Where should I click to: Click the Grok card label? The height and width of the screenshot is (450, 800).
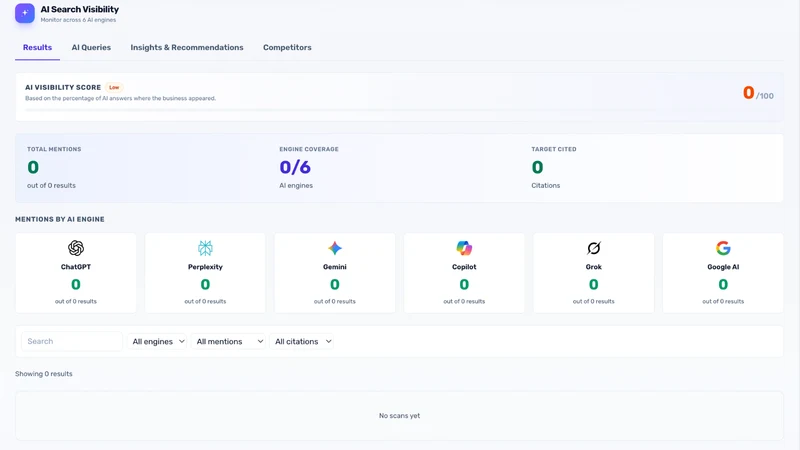pyautogui.click(x=593, y=267)
